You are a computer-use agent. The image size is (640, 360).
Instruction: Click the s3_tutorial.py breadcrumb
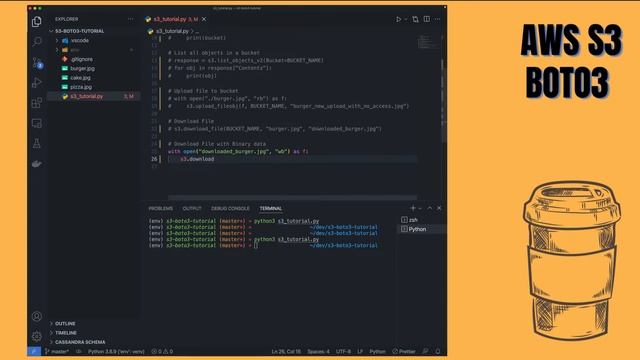[172, 31]
